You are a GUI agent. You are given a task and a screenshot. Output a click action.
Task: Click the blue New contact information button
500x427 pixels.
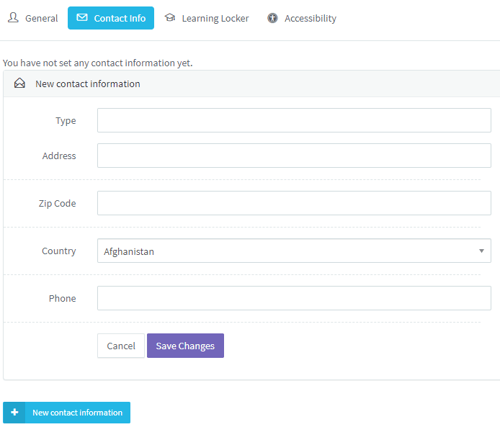click(x=67, y=412)
